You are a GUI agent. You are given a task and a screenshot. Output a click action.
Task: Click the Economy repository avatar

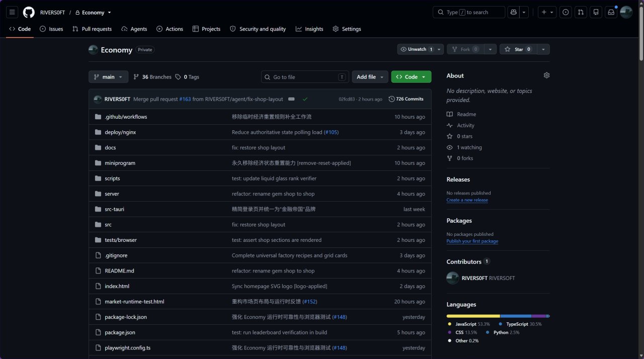(93, 50)
